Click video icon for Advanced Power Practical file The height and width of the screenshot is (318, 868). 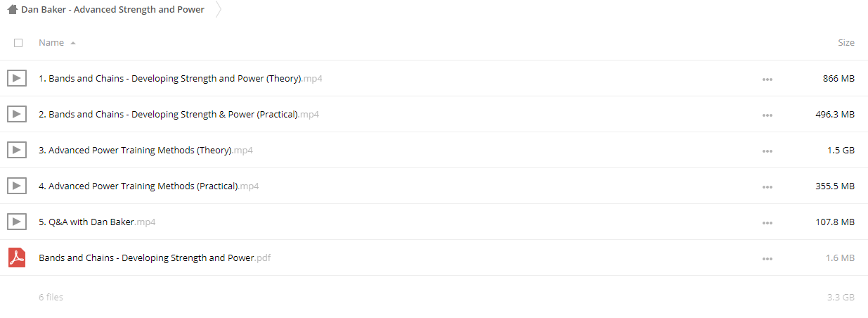click(17, 186)
